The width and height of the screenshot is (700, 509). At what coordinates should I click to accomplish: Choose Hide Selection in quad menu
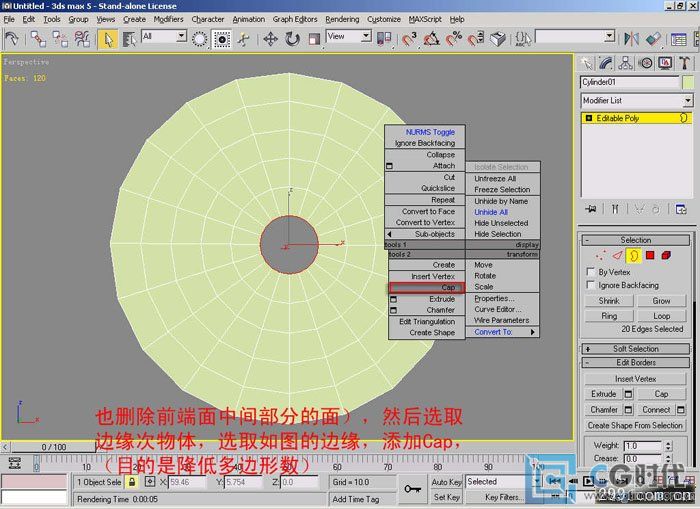click(503, 234)
